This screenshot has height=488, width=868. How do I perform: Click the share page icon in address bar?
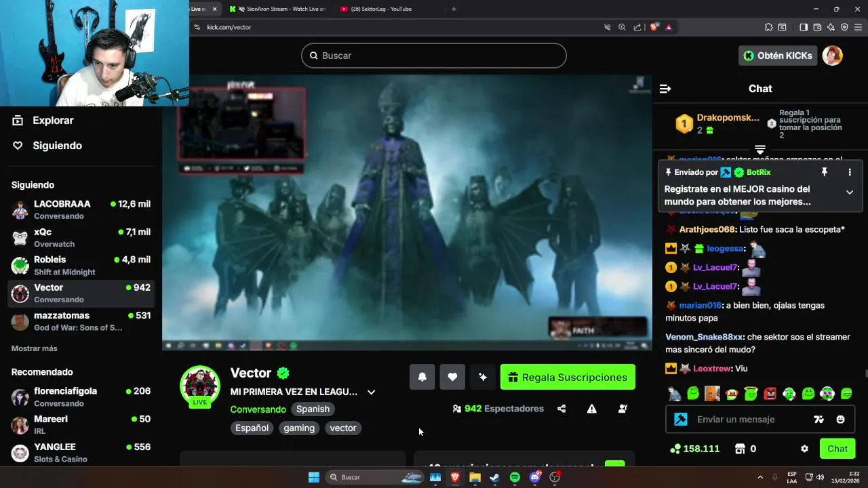tap(637, 27)
